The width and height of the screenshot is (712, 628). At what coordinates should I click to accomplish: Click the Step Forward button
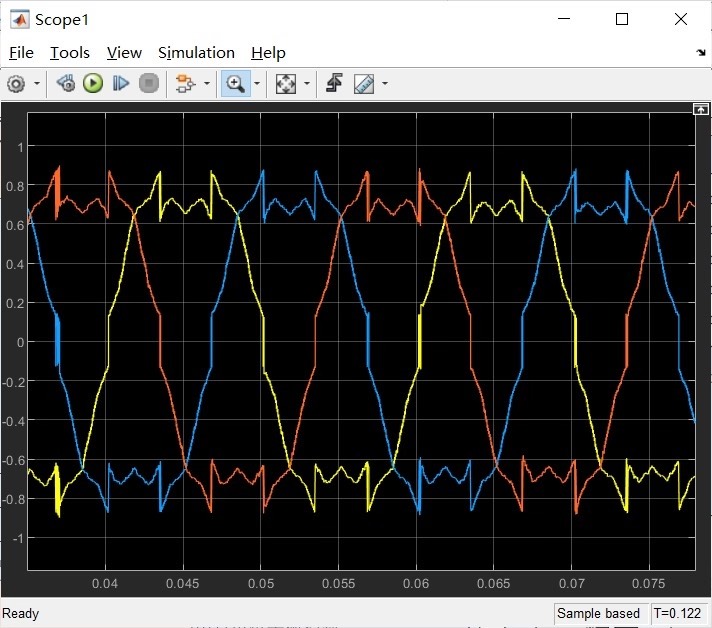(x=121, y=84)
